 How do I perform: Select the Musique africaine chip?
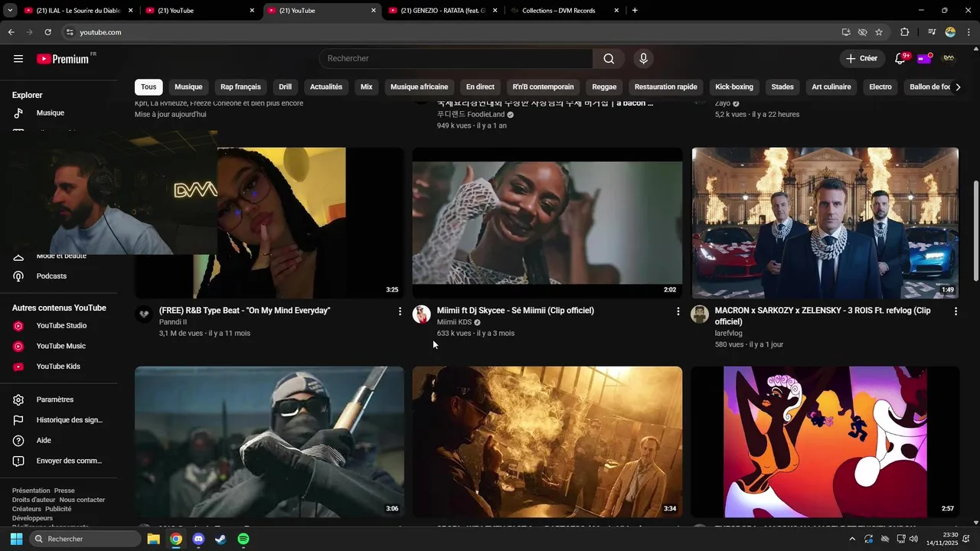click(419, 86)
